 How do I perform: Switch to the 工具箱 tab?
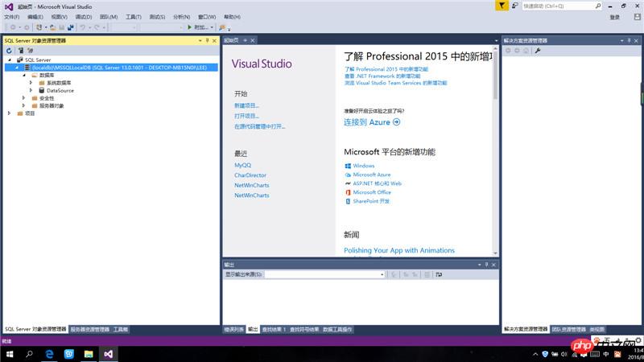(x=120, y=330)
